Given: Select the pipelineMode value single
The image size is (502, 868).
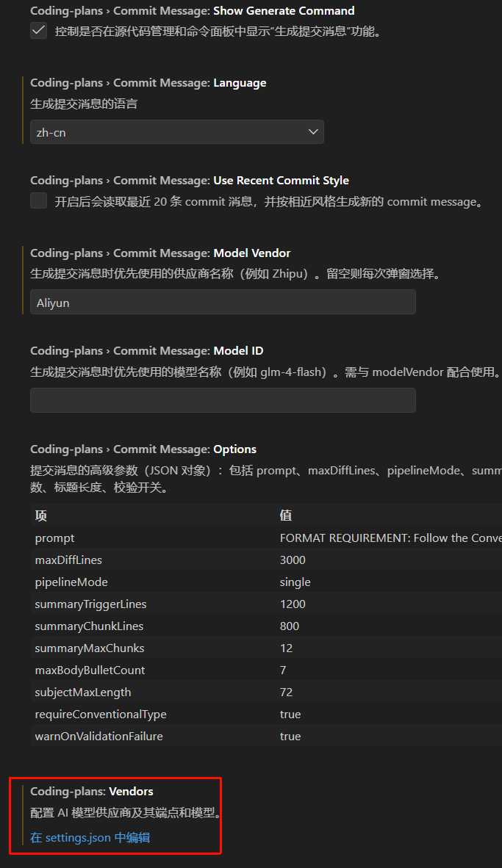Looking at the screenshot, I should coord(295,582).
